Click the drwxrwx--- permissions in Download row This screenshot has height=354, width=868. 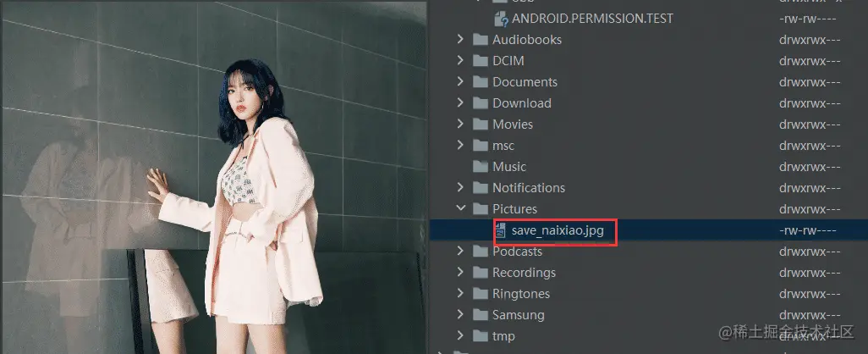coord(810,103)
